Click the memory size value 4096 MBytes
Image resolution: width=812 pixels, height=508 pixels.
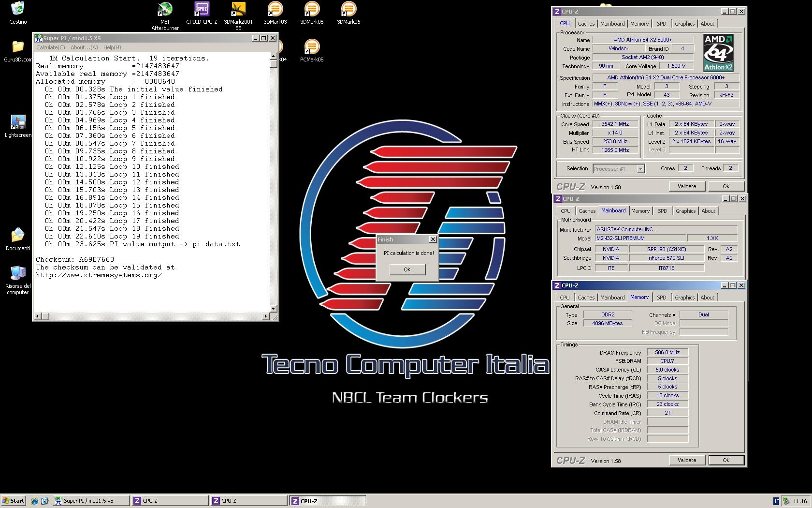coord(608,324)
